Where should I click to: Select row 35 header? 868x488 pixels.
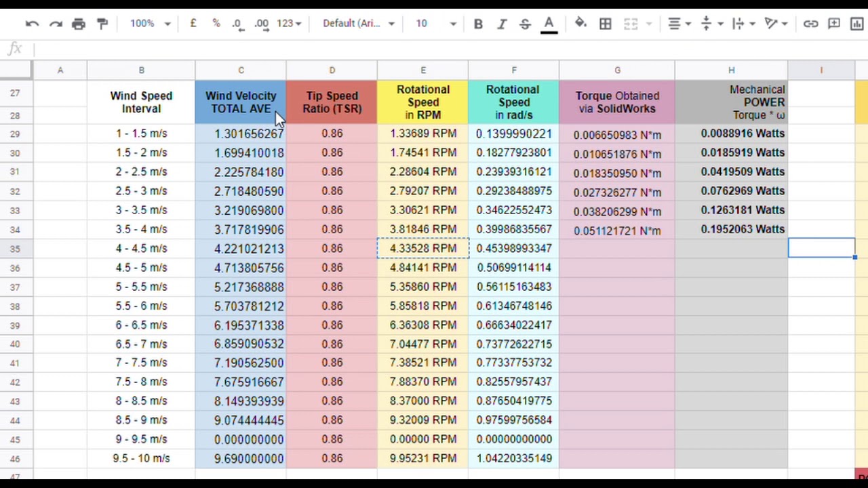[15, 249]
